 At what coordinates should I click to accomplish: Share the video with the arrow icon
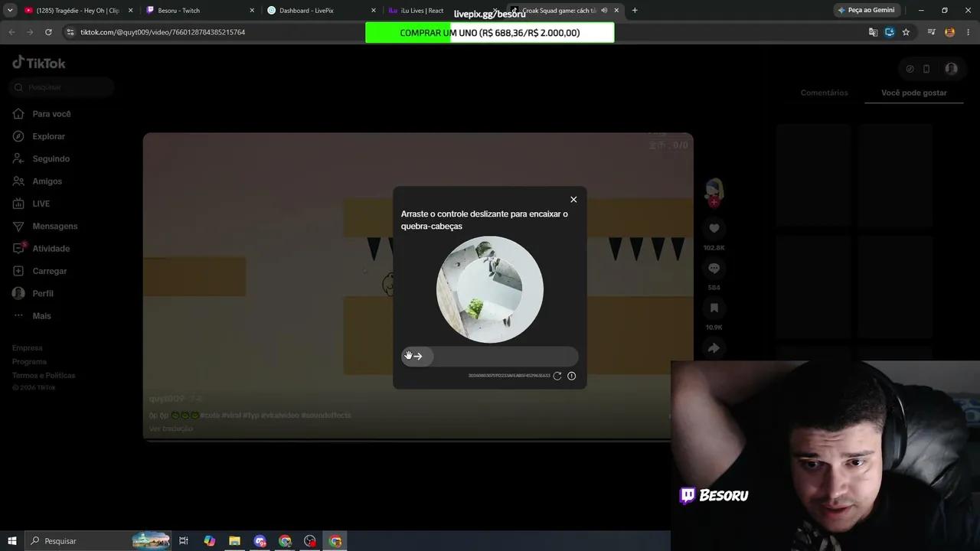click(714, 348)
